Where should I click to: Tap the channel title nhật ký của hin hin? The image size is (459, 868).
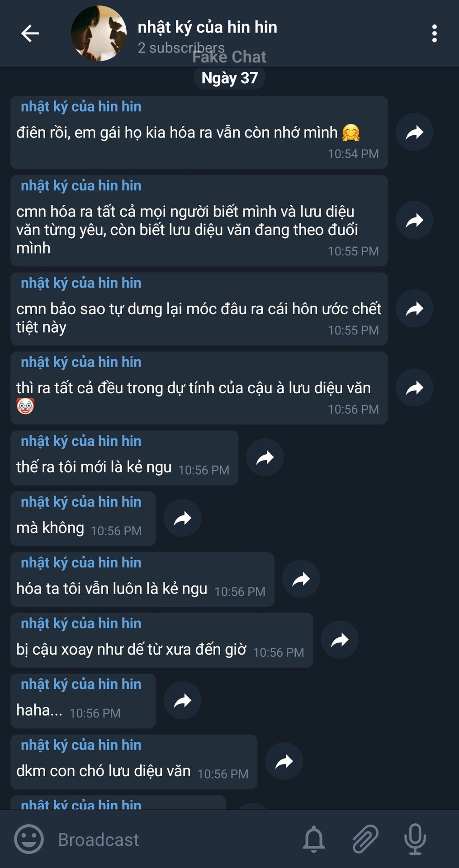pos(208,27)
